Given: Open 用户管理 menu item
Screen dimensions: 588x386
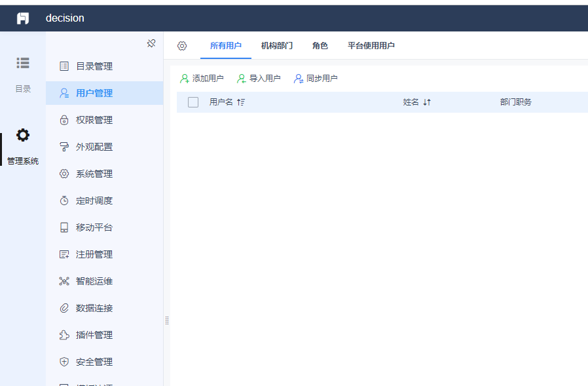Looking at the screenshot, I should [104, 93].
